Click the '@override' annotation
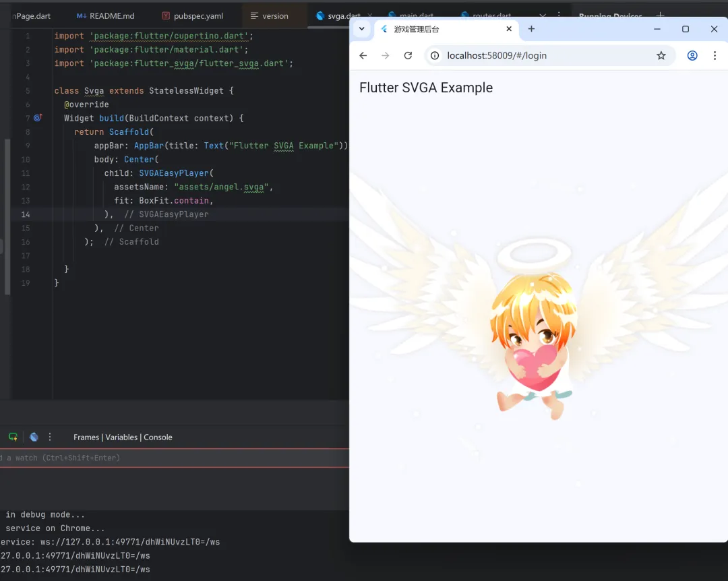Image resolution: width=728 pixels, height=581 pixels. coord(86,104)
